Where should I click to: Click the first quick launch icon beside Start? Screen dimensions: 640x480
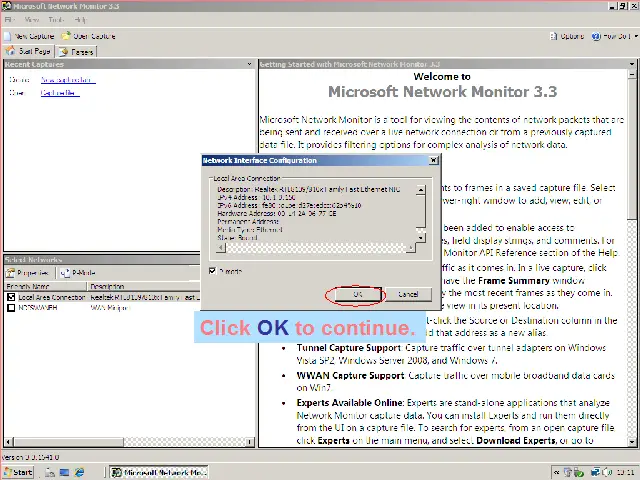(50, 472)
